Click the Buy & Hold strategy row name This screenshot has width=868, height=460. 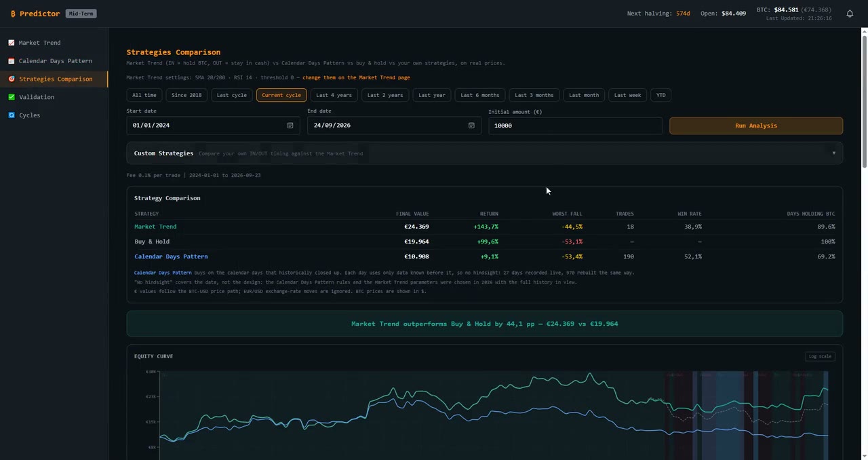(152, 242)
